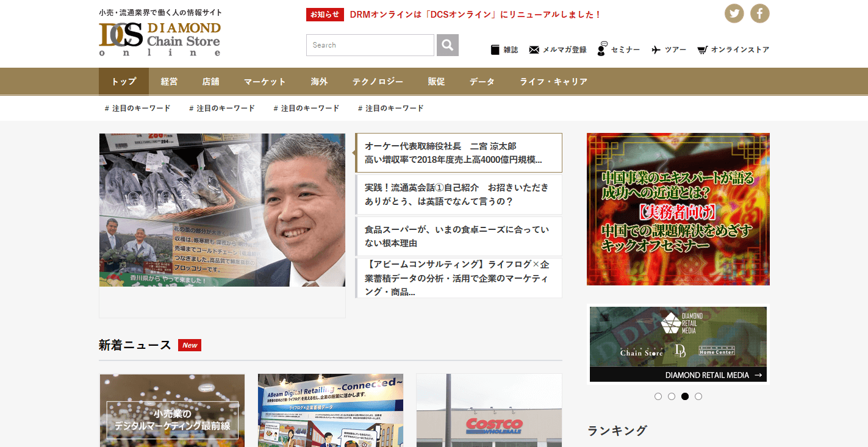Click the 雑誌 magazine book icon
The width and height of the screenshot is (868, 447).
495,50
